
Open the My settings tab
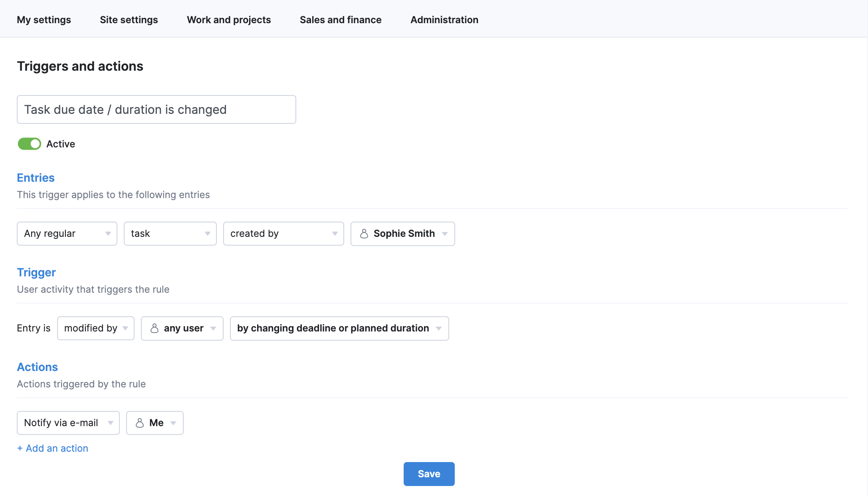point(44,20)
